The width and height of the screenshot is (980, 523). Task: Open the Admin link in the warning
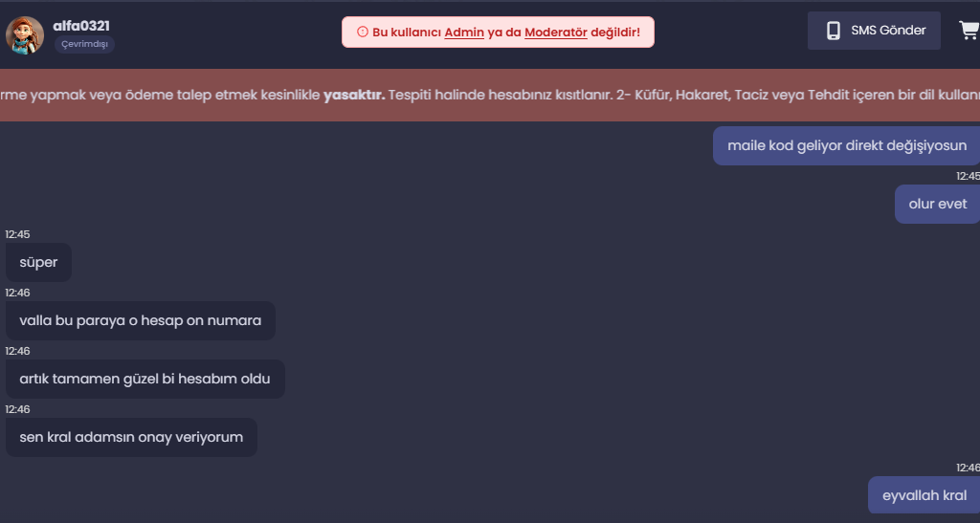click(x=464, y=33)
